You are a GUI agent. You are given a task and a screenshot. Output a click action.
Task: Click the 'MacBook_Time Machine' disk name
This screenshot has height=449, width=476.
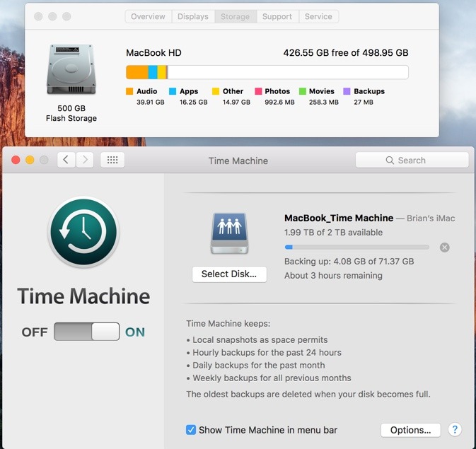pos(339,218)
